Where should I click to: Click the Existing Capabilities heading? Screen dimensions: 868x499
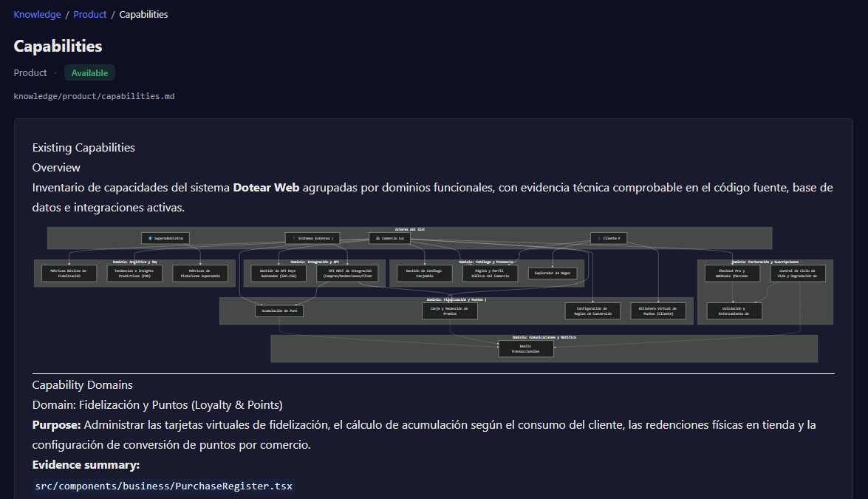pos(83,147)
